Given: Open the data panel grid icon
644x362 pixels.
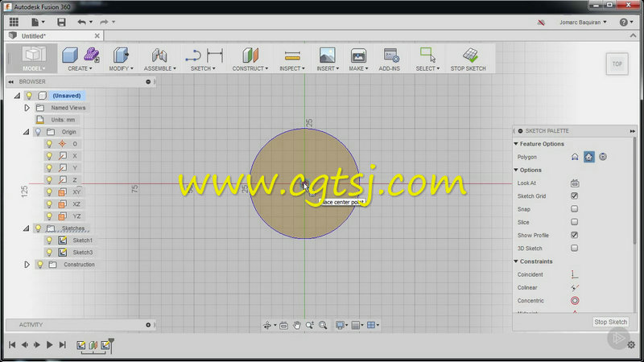Looking at the screenshot, I should click(x=14, y=22).
